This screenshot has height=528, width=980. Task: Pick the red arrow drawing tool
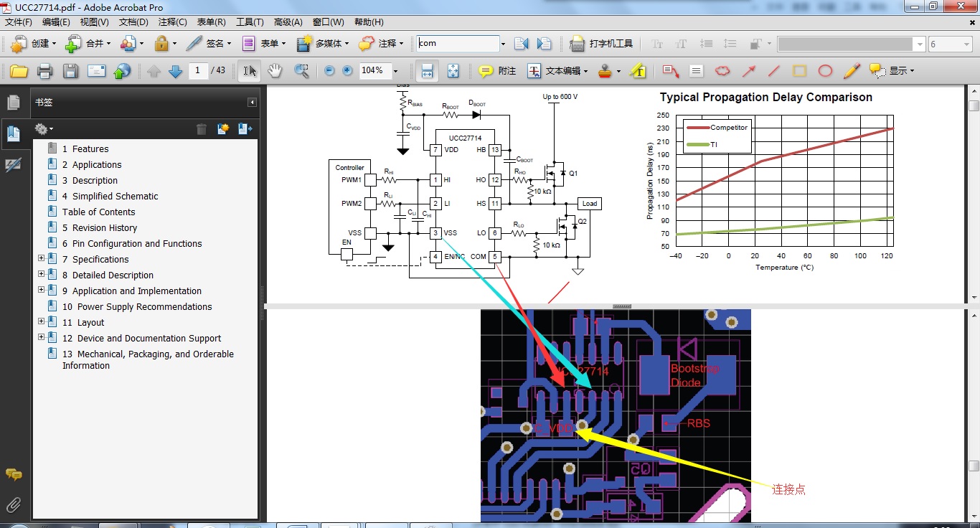(x=748, y=71)
